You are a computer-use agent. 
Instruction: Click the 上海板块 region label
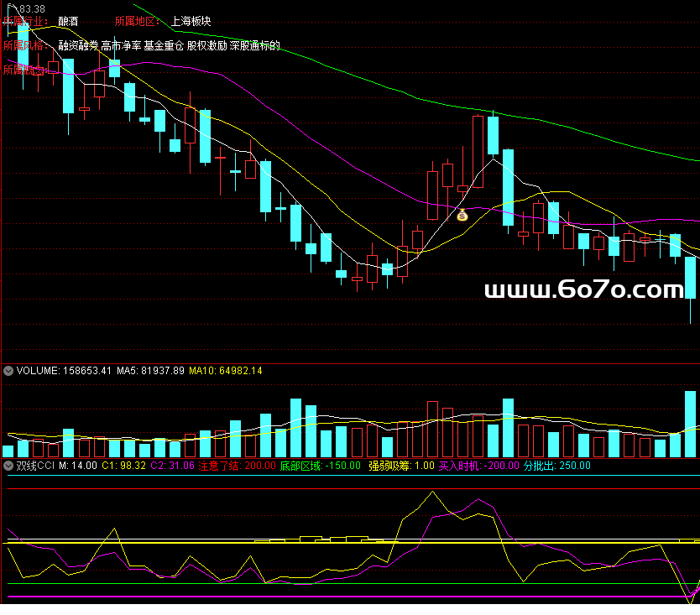tap(191, 20)
